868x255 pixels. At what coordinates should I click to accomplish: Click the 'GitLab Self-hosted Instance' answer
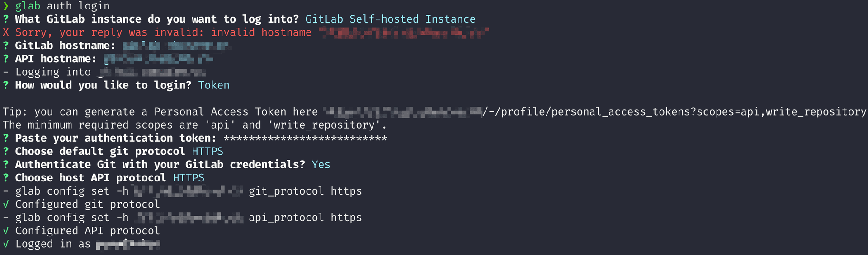click(390, 19)
